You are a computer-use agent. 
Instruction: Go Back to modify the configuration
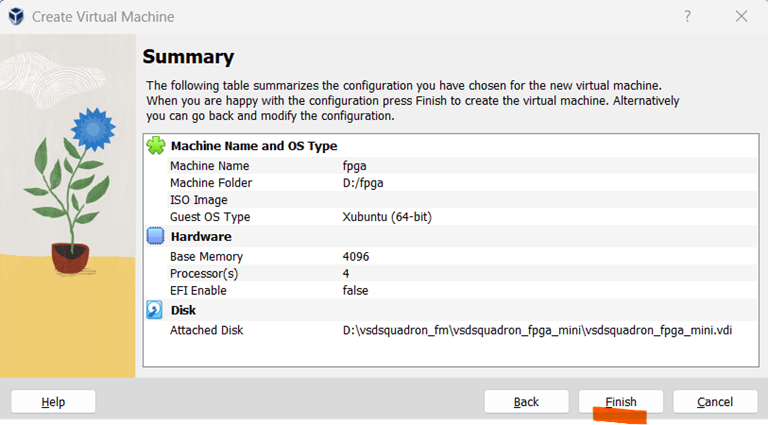point(526,402)
